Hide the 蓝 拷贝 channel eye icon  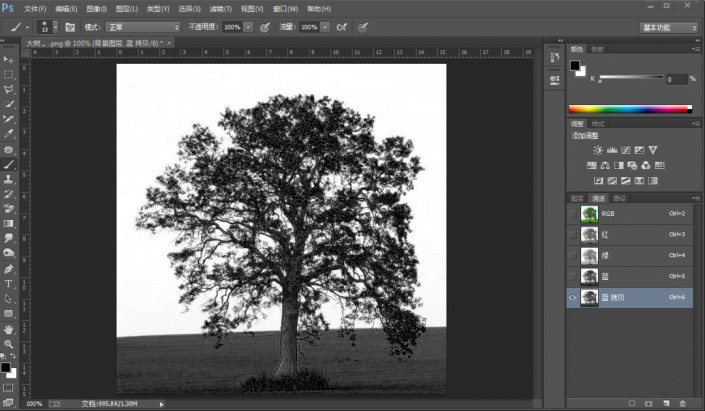(x=573, y=297)
